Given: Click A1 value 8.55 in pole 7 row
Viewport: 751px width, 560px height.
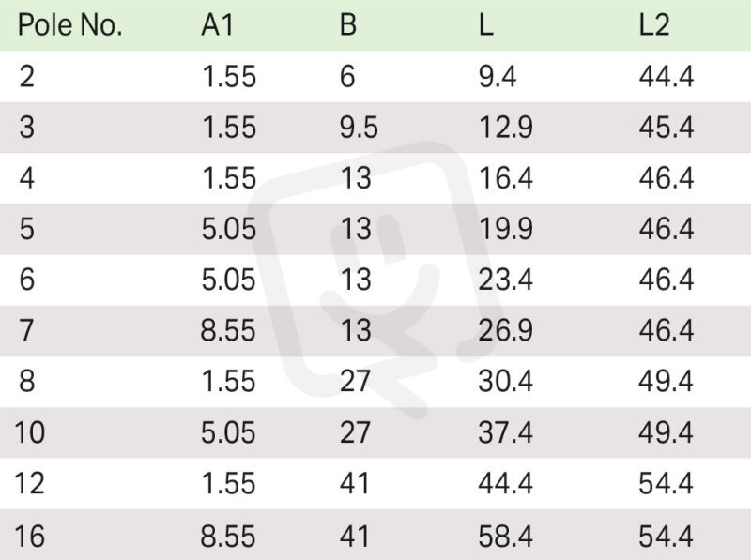Looking at the screenshot, I should click(228, 330).
